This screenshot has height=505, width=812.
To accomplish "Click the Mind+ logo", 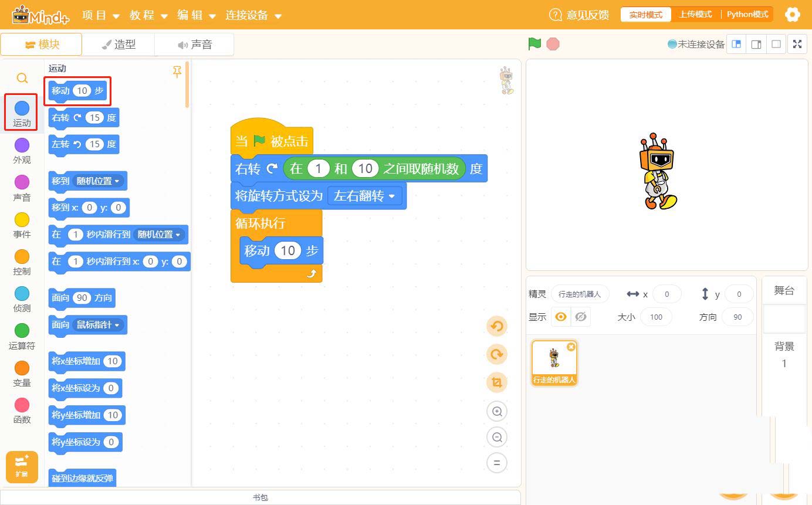I will (40, 15).
